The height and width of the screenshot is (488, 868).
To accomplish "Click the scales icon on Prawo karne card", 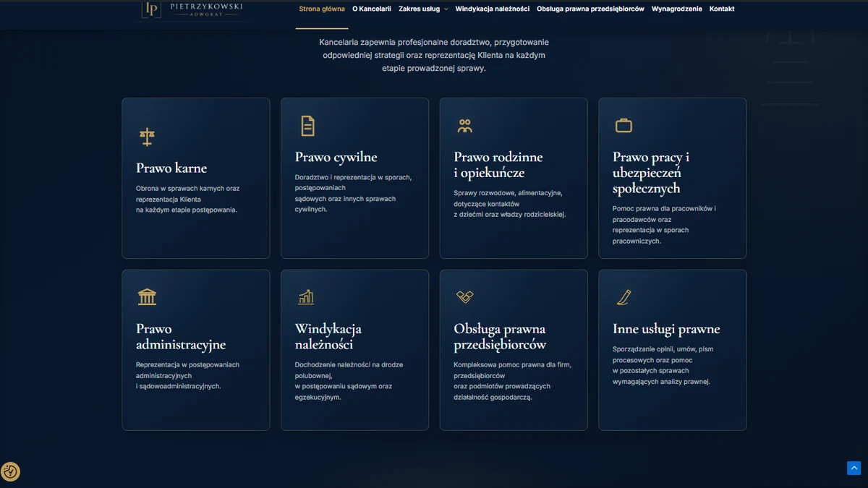I will click(x=147, y=137).
